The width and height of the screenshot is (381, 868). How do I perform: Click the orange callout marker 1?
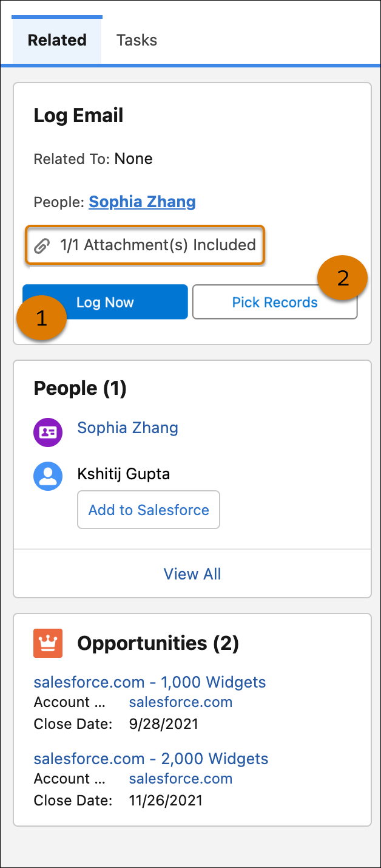point(41,318)
